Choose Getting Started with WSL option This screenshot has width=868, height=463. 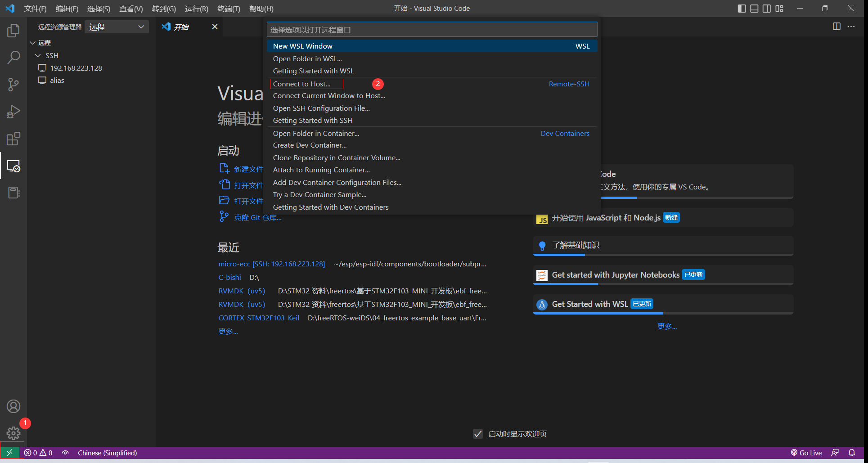(432, 71)
